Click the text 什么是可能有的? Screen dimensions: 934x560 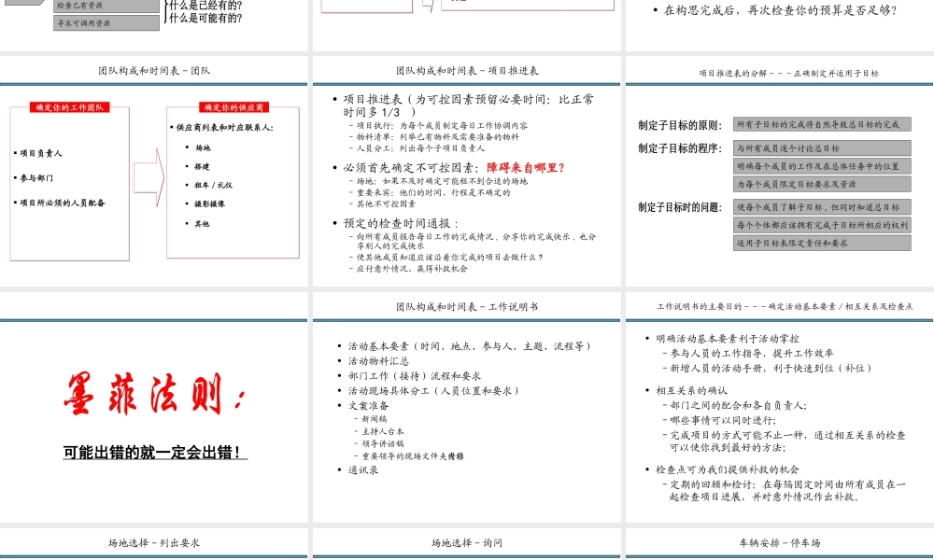tap(205, 18)
